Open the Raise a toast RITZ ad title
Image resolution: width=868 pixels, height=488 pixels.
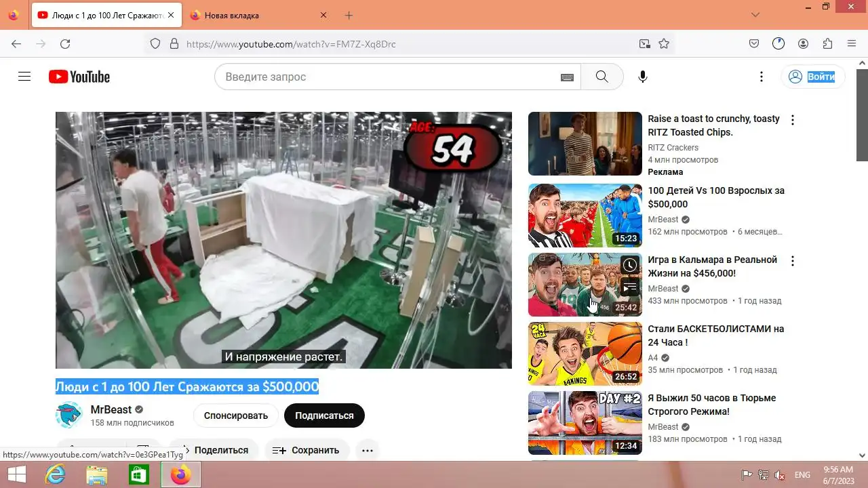click(713, 125)
